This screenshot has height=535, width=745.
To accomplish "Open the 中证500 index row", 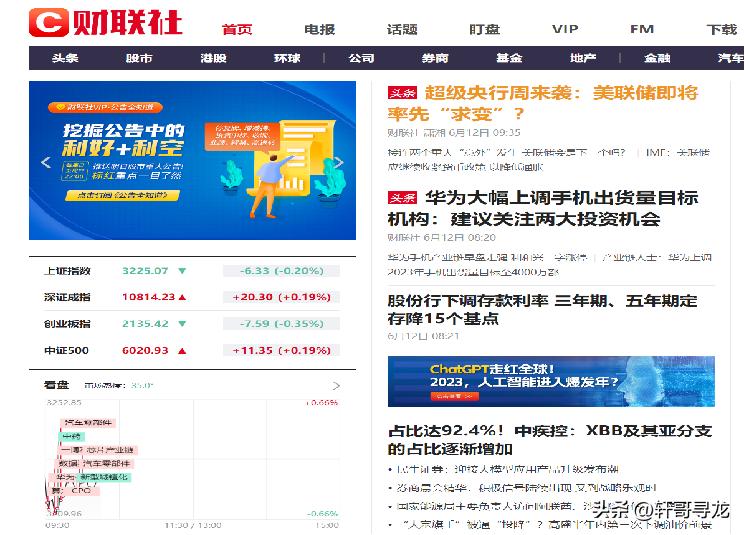I will pyautogui.click(x=192, y=350).
